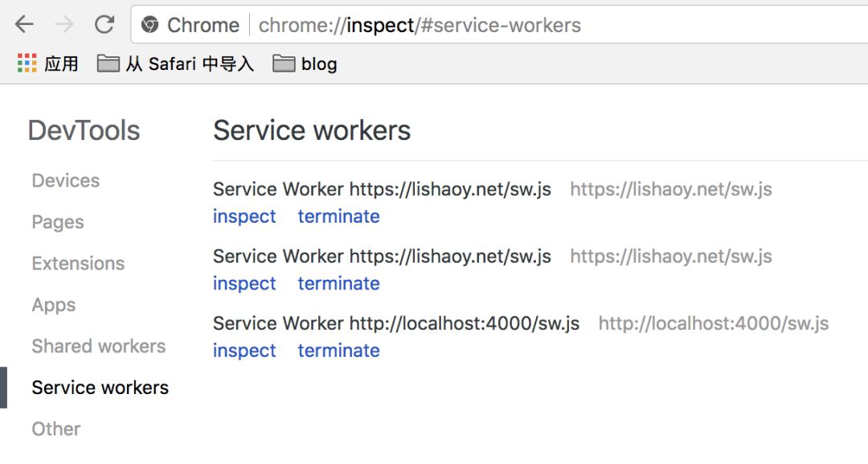The height and width of the screenshot is (464, 868).
Task: Switch to the Pages section
Action: 58,222
